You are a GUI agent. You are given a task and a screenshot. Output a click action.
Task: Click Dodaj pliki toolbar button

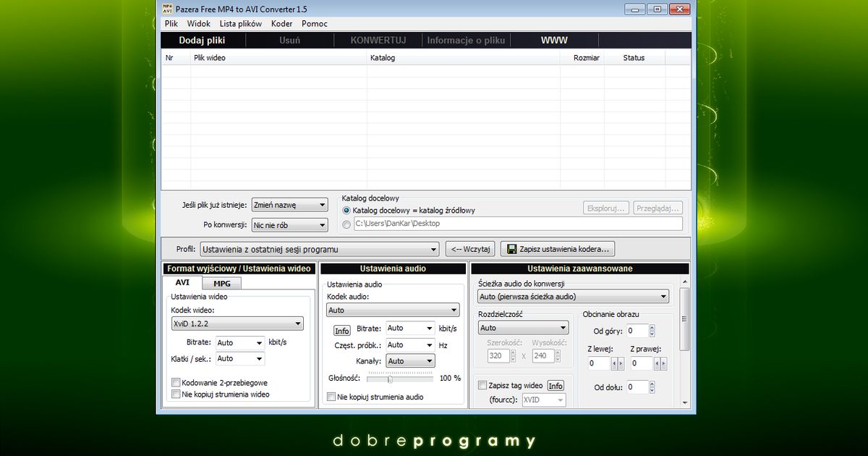pos(202,41)
